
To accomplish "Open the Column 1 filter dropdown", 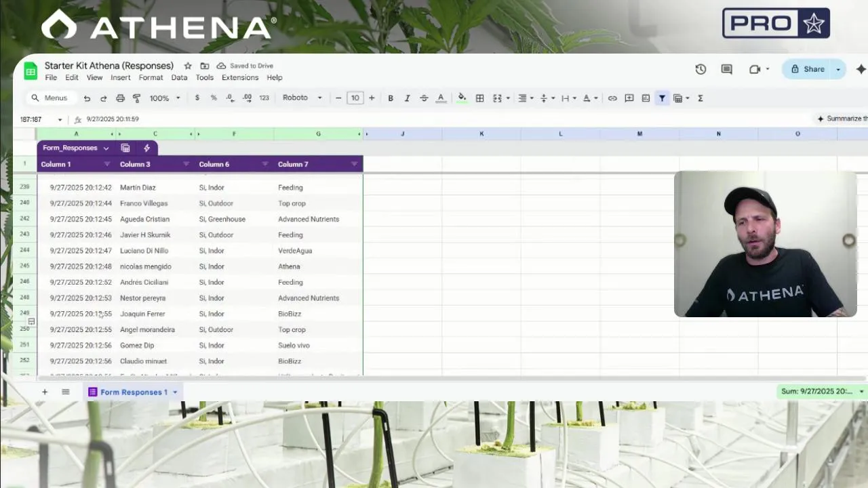I will coord(106,164).
